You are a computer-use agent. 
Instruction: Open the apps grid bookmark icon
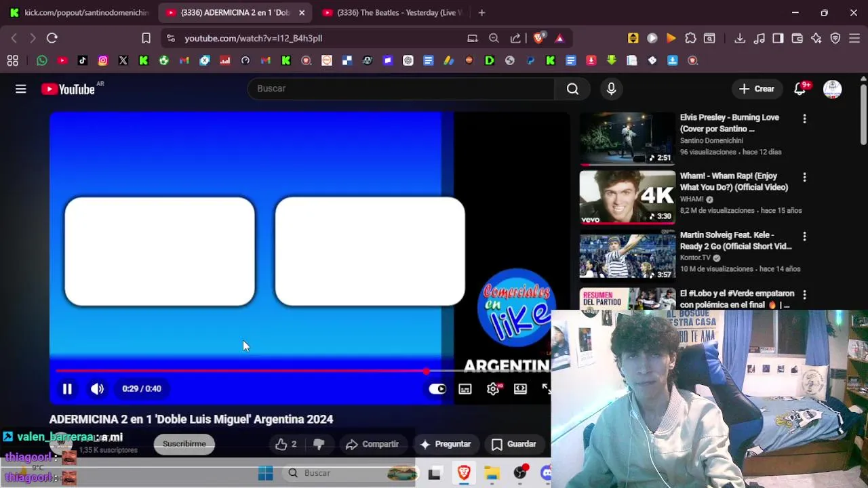(x=12, y=60)
